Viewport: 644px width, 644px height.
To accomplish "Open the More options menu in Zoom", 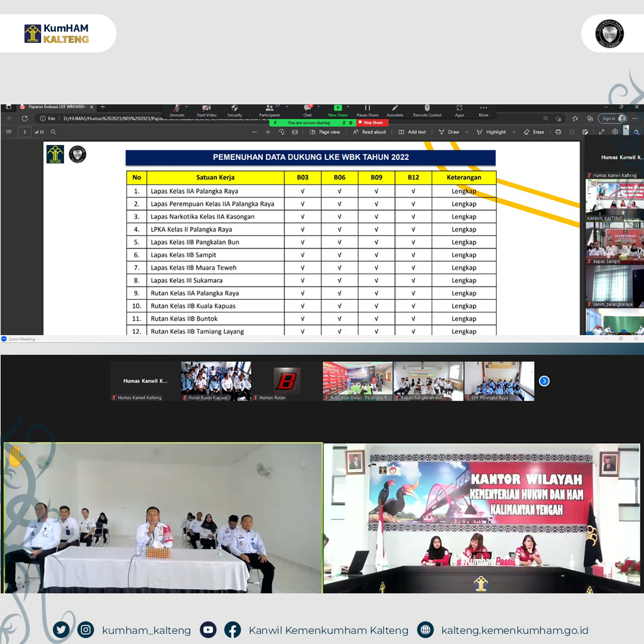I will (x=484, y=109).
